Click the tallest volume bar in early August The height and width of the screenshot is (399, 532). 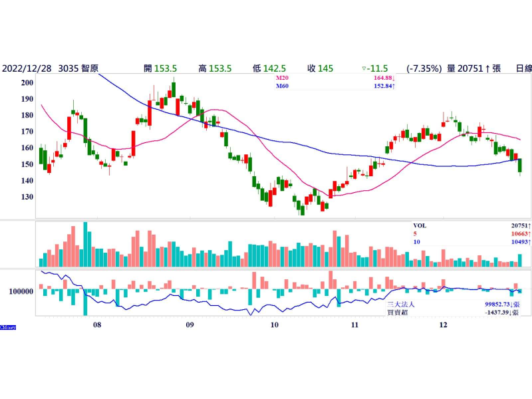85,244
